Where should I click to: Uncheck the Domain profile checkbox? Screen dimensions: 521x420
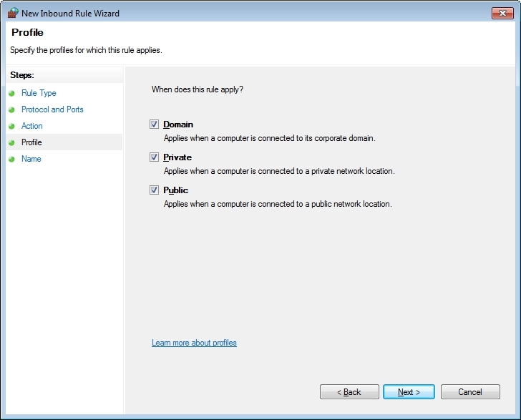click(154, 124)
